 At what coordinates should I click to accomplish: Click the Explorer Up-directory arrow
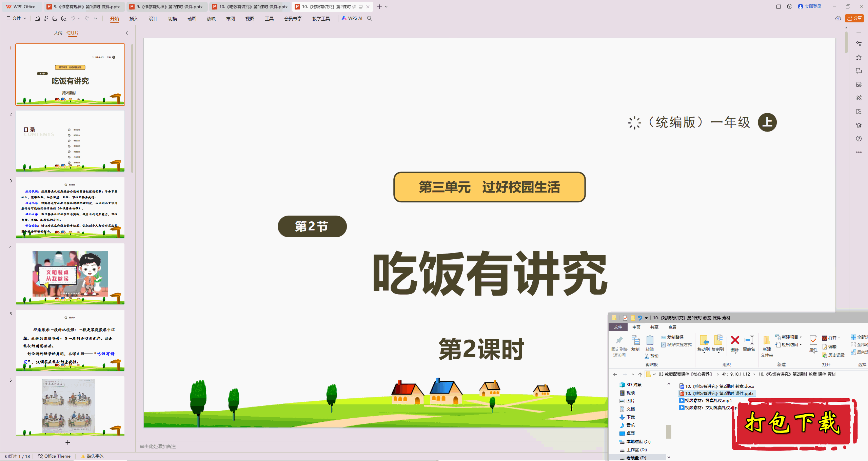(640, 374)
